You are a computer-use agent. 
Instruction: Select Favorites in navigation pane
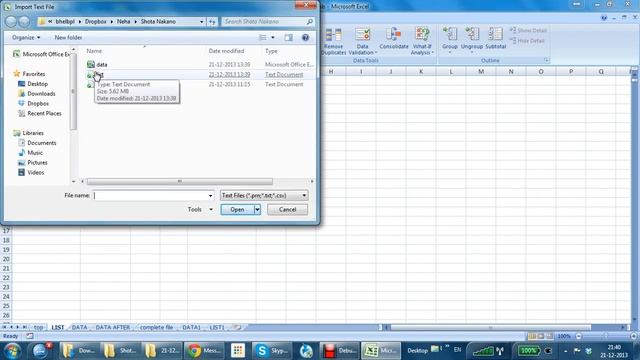[29, 74]
